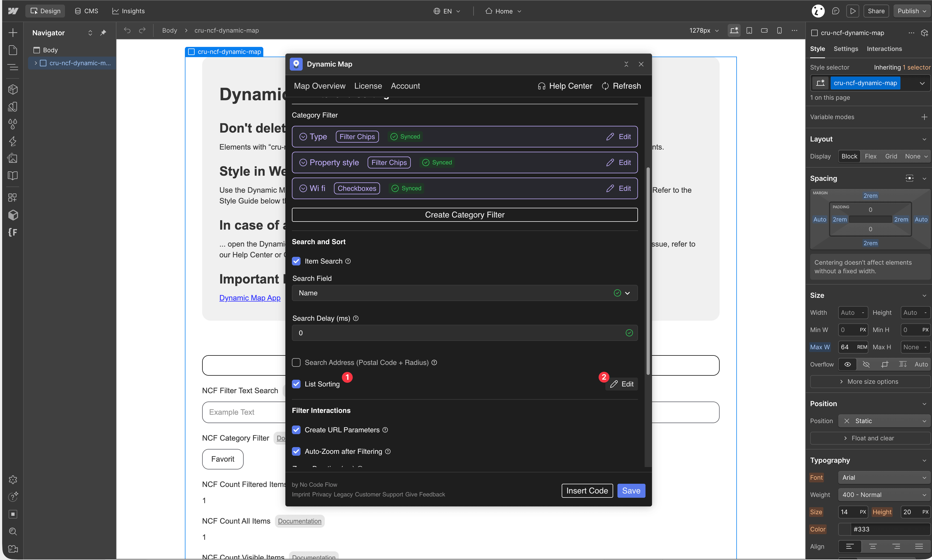Open the Finsweet {F app icon
Screen dimensions: 932x560
[13, 232]
